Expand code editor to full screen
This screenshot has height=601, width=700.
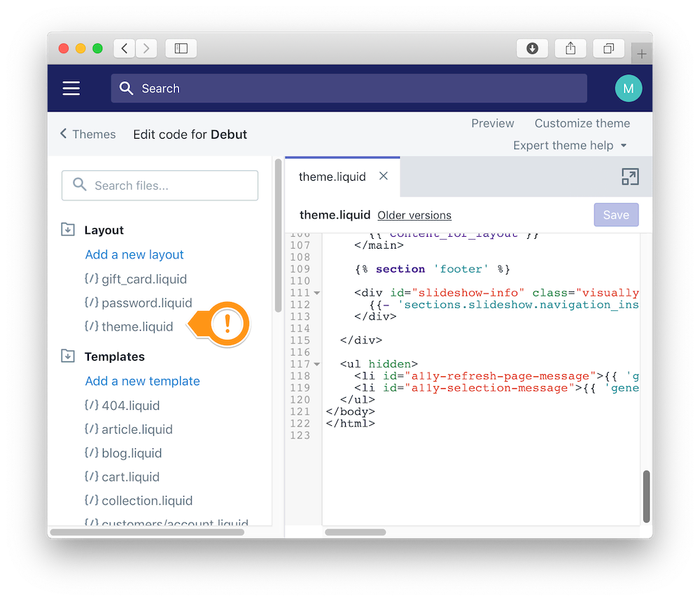coord(630,177)
